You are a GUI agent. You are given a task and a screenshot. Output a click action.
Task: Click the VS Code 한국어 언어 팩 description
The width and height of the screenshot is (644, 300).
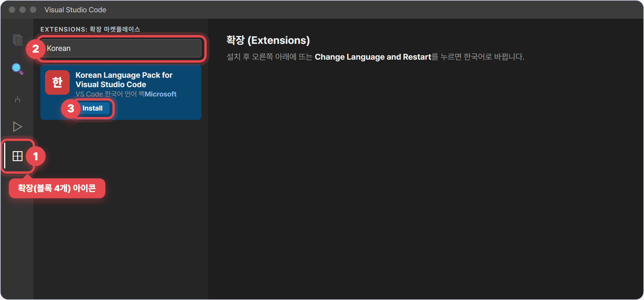coord(110,94)
